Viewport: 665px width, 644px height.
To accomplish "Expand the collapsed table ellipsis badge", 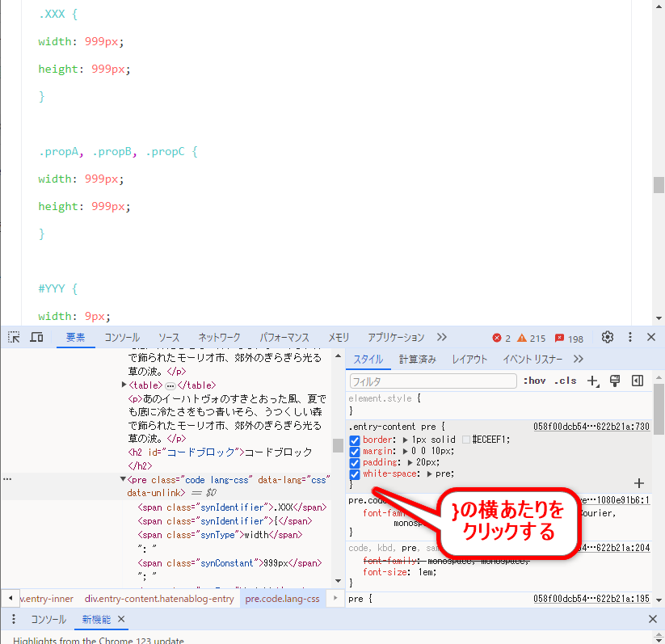I will (170, 386).
